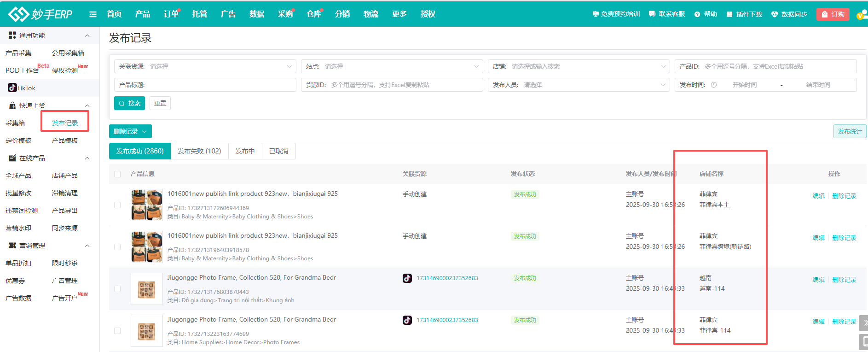Screen dimensions: 868x352
Task: Check the Jiugongge Photo Frame row checkbox
Action: coord(117,289)
